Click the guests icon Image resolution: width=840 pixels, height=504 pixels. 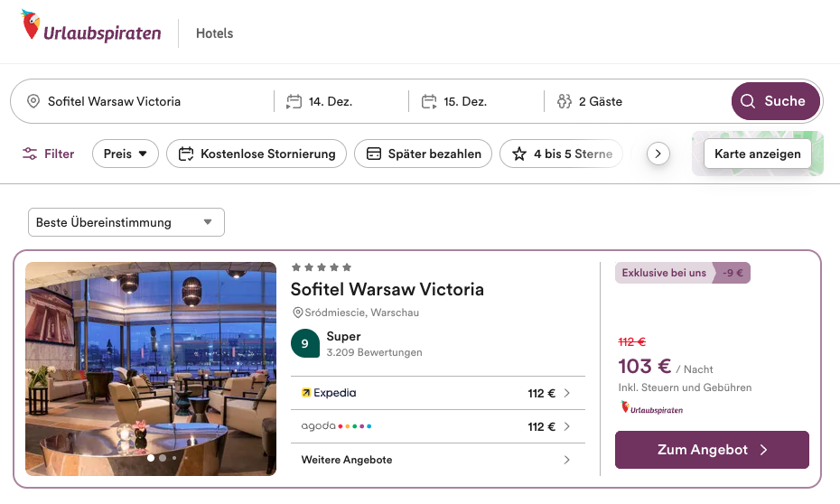(x=565, y=102)
